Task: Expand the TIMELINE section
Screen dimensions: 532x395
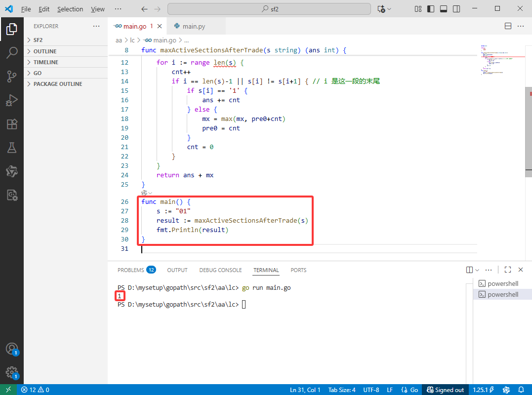Action: pos(66,62)
